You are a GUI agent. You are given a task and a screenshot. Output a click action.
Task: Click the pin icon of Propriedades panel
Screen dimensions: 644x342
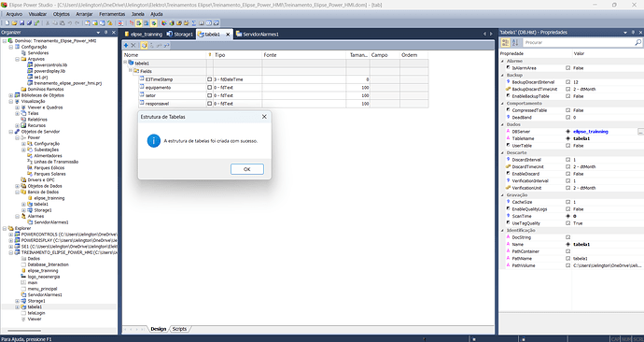pos(633,32)
